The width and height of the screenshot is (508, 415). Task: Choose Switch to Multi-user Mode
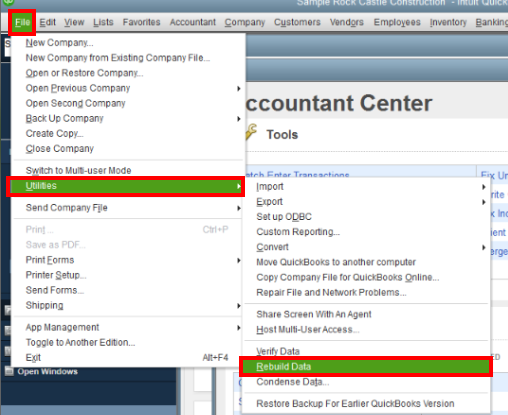click(x=127, y=170)
